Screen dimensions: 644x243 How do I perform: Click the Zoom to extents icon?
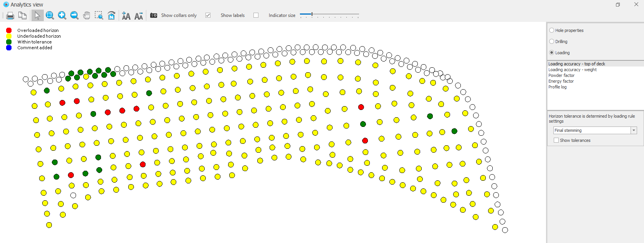point(50,15)
